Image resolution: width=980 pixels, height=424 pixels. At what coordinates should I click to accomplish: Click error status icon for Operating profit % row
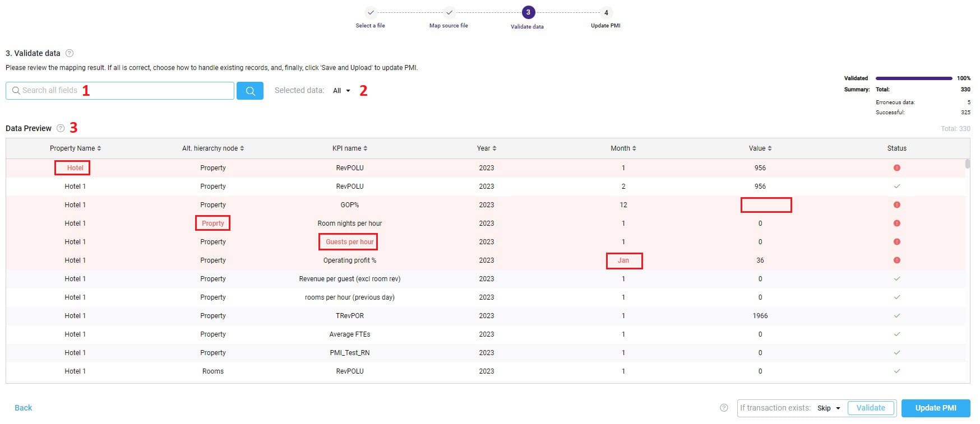pyautogui.click(x=896, y=260)
